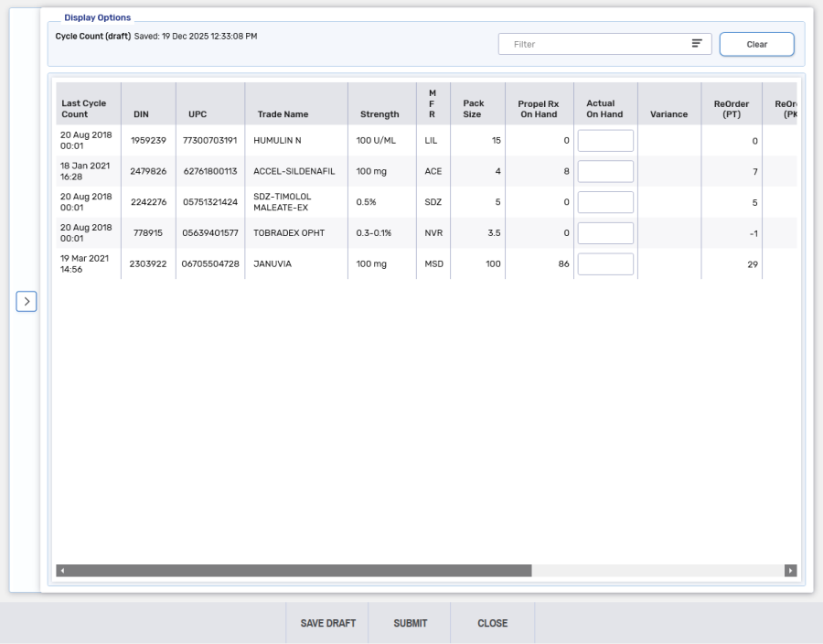Sort by Last Cycle Count column
The width and height of the screenshot is (823, 644).
(83, 109)
